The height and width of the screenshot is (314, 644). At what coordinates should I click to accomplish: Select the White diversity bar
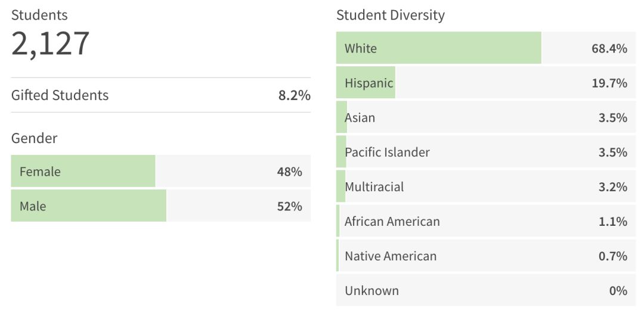click(438, 48)
